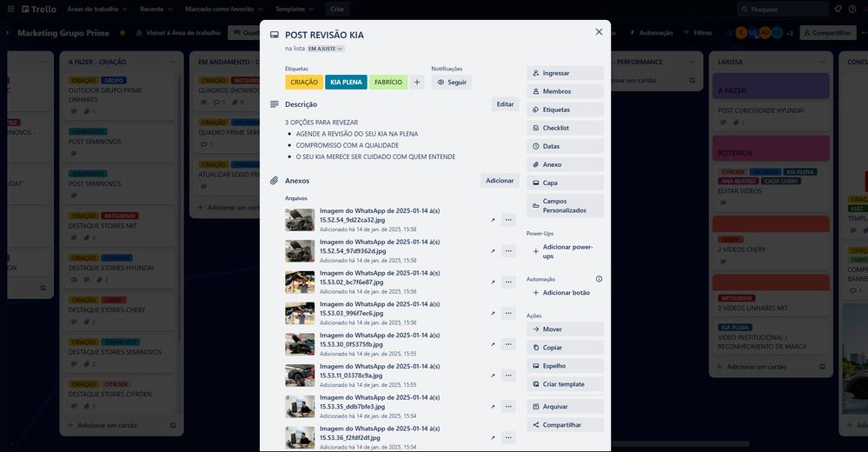The image size is (868, 452).
Task: Open more options for 15.53.30_0f5375fb.jpg
Action: coord(508,344)
